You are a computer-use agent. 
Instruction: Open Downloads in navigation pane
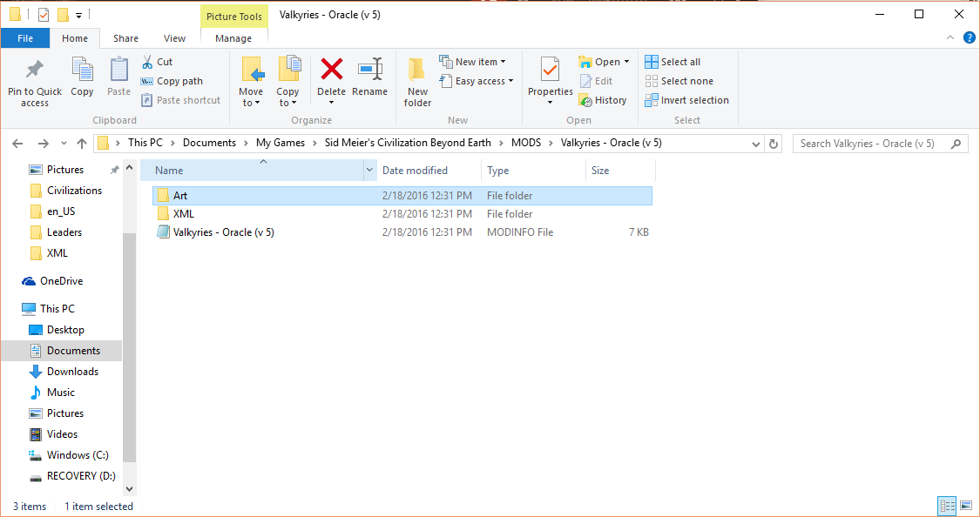point(72,372)
